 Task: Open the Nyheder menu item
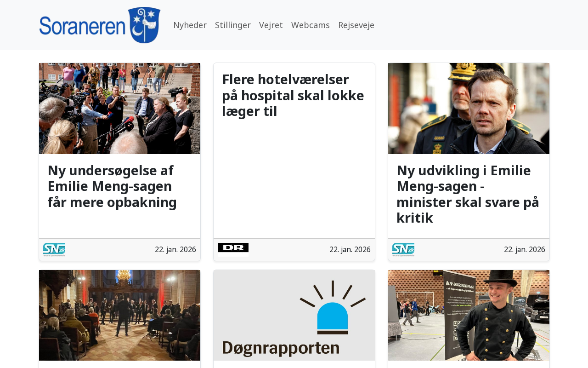point(190,25)
